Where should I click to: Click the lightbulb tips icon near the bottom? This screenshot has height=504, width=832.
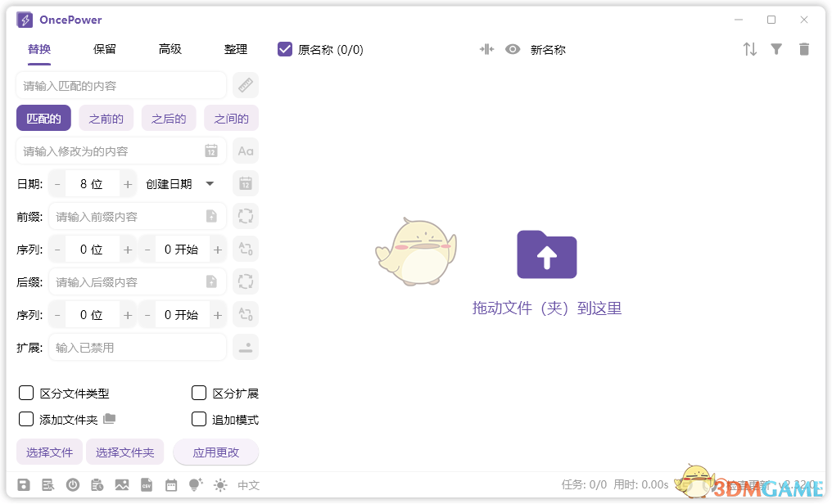pos(195,484)
